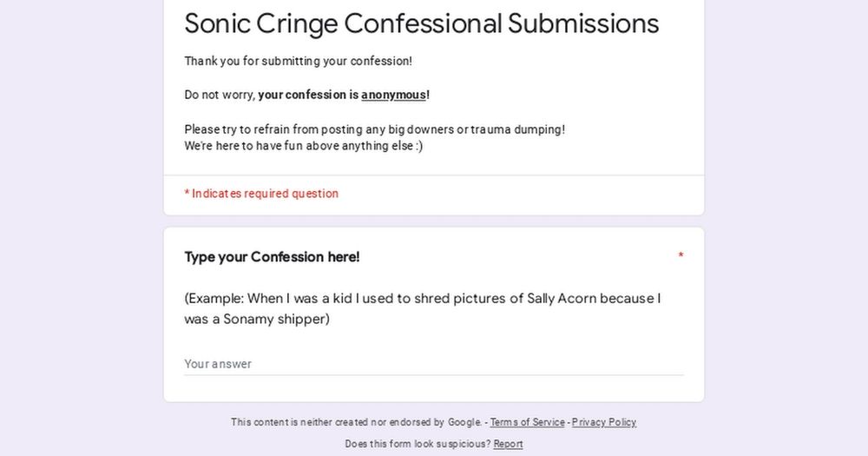The image size is (868, 456).
Task: Open the Terms of Service link
Action: (x=527, y=422)
